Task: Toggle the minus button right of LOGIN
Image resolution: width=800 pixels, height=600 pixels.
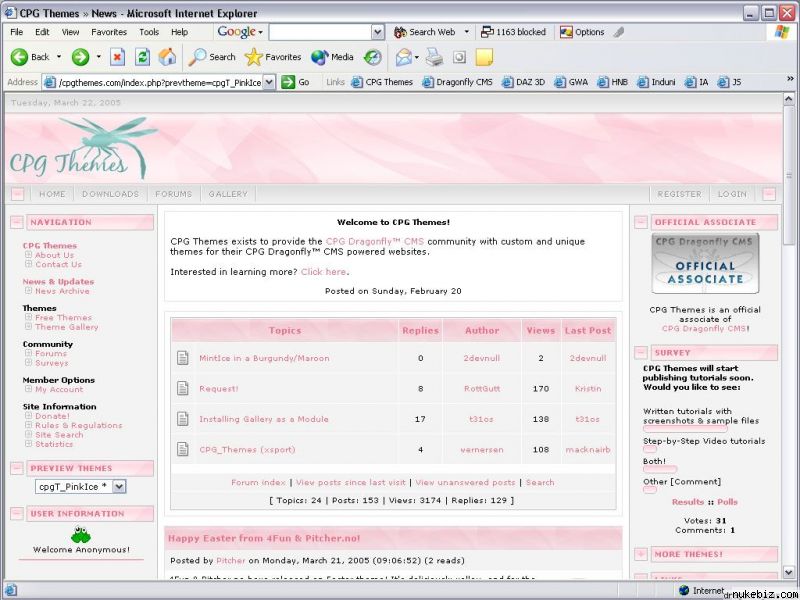Action: [769, 194]
